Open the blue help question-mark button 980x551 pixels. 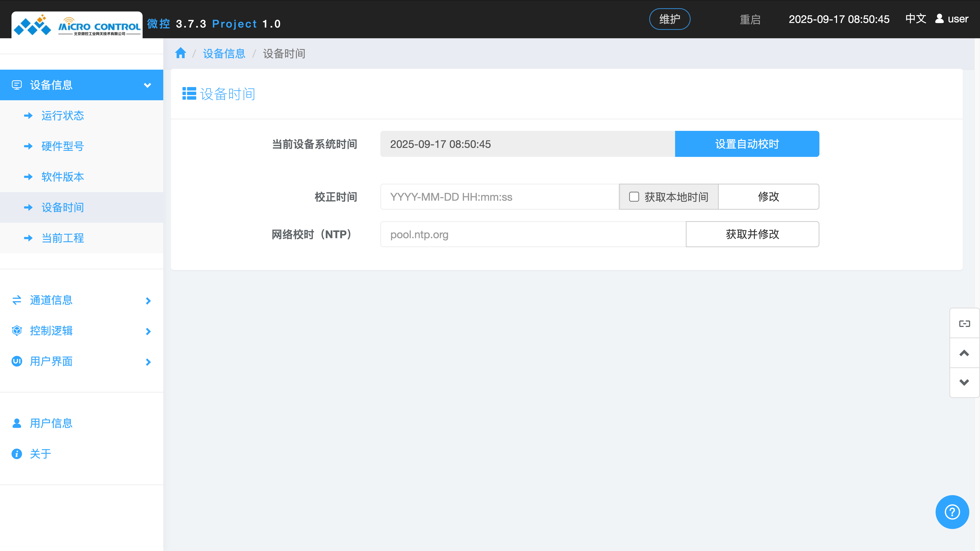point(952,512)
